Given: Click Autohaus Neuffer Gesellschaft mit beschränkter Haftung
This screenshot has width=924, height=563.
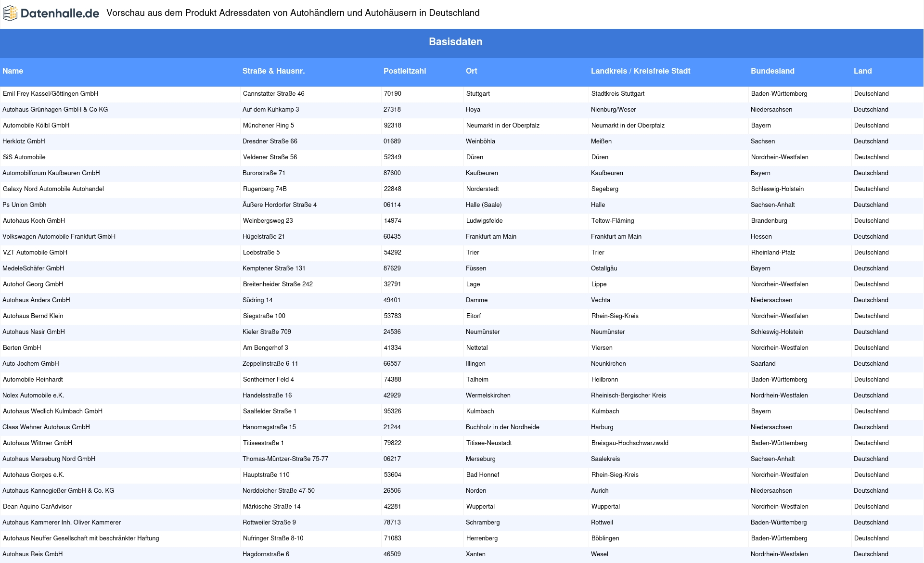Looking at the screenshot, I should (81, 538).
